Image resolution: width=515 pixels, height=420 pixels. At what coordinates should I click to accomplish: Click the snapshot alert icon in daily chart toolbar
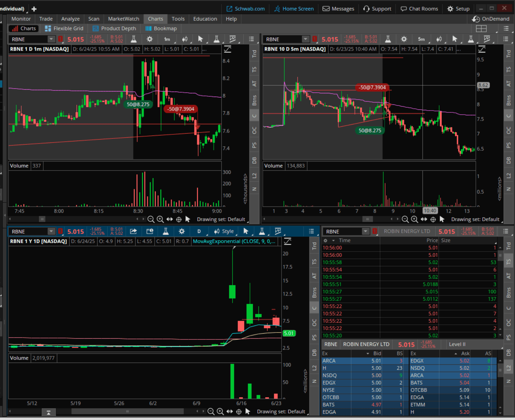[150, 231]
